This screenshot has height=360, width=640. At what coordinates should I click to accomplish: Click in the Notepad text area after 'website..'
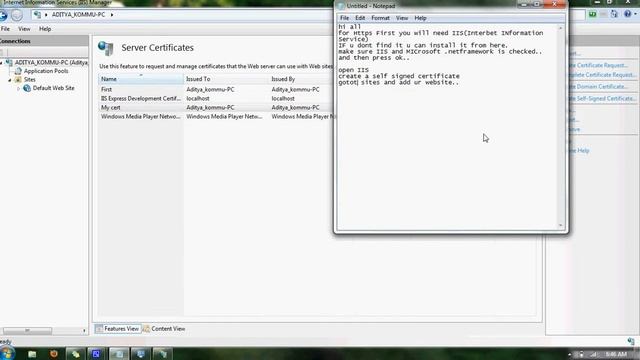tap(460, 82)
